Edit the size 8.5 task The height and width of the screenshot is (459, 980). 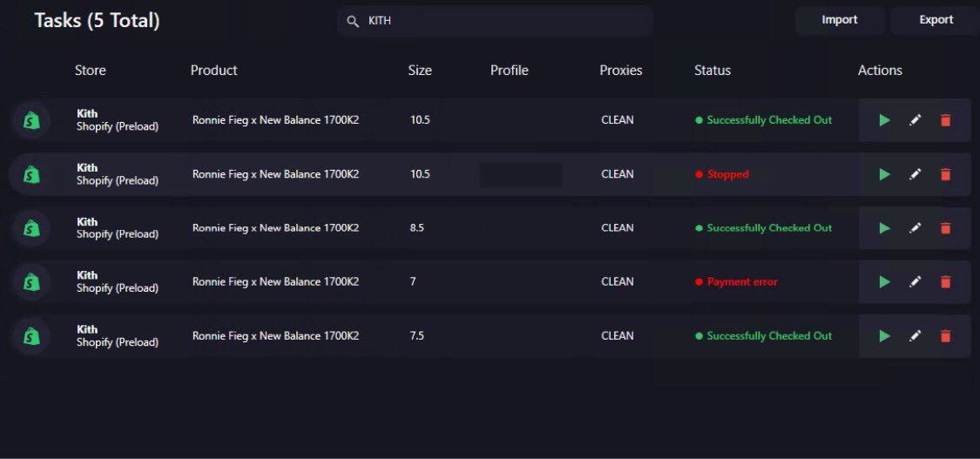point(915,228)
